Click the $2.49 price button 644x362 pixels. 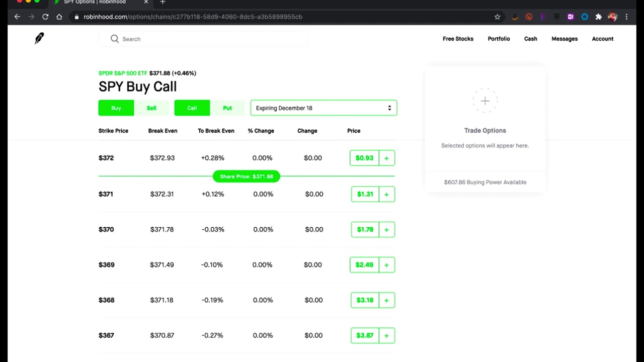coord(364,264)
